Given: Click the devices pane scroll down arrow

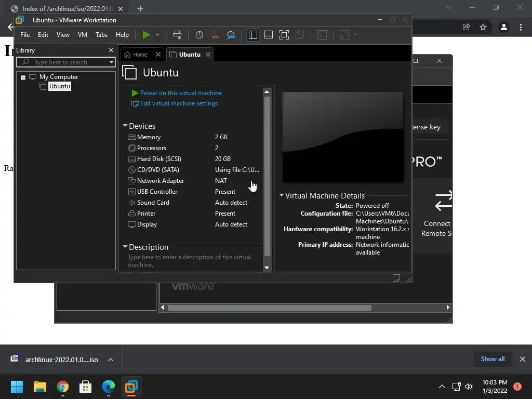Looking at the screenshot, I should pos(267,268).
